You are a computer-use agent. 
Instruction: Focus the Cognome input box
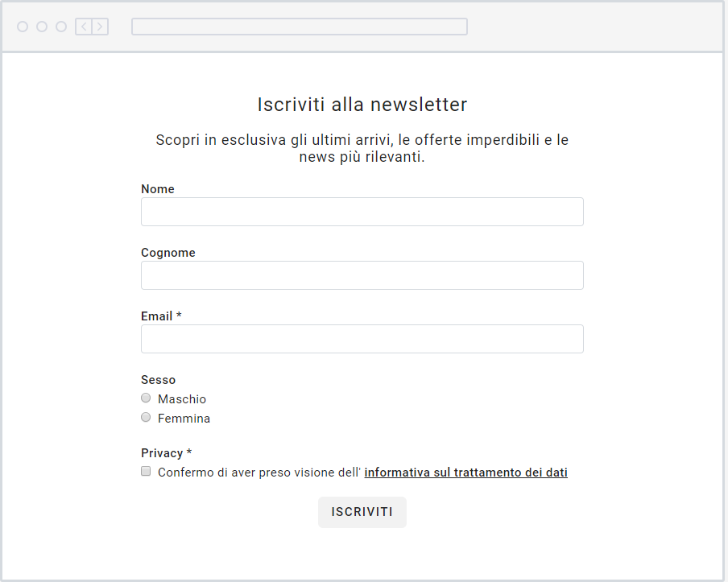362,275
